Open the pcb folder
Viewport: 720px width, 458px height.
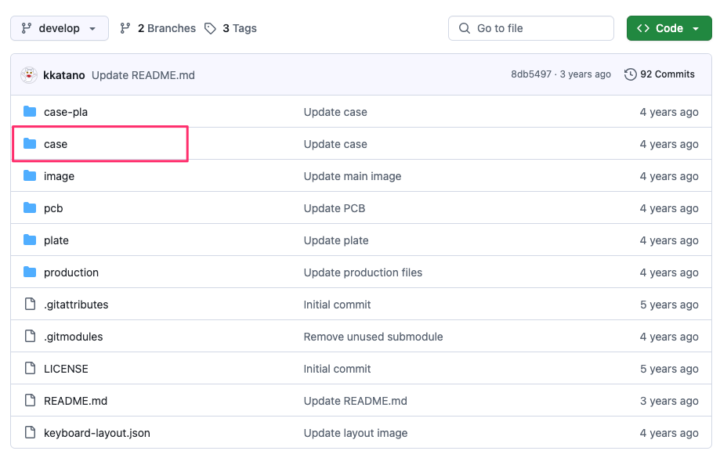54,208
